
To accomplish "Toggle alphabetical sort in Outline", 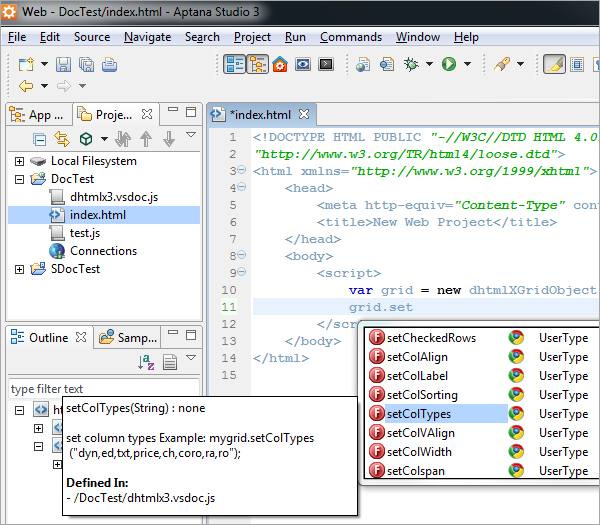I will (x=146, y=362).
